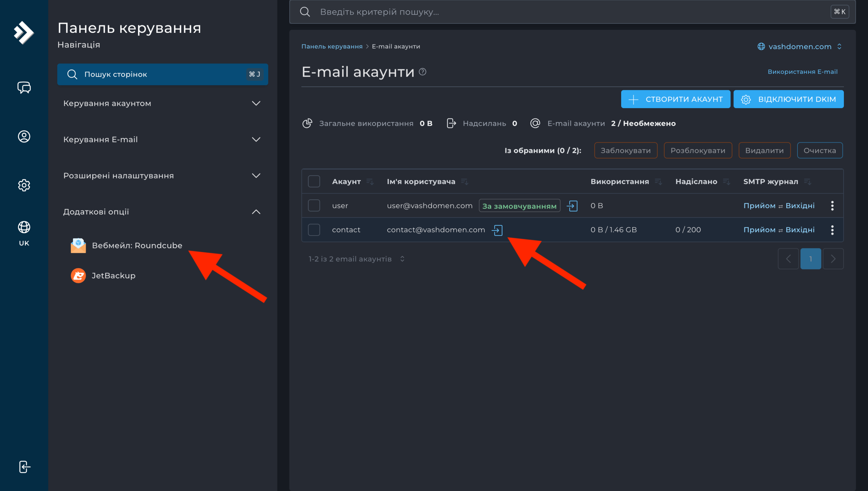The image size is (868, 491).
Task: Click the 0 / 200 sent cell
Action: (688, 230)
